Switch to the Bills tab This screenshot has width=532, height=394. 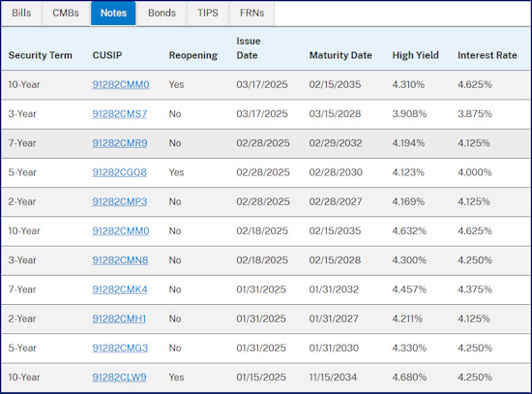21,14
